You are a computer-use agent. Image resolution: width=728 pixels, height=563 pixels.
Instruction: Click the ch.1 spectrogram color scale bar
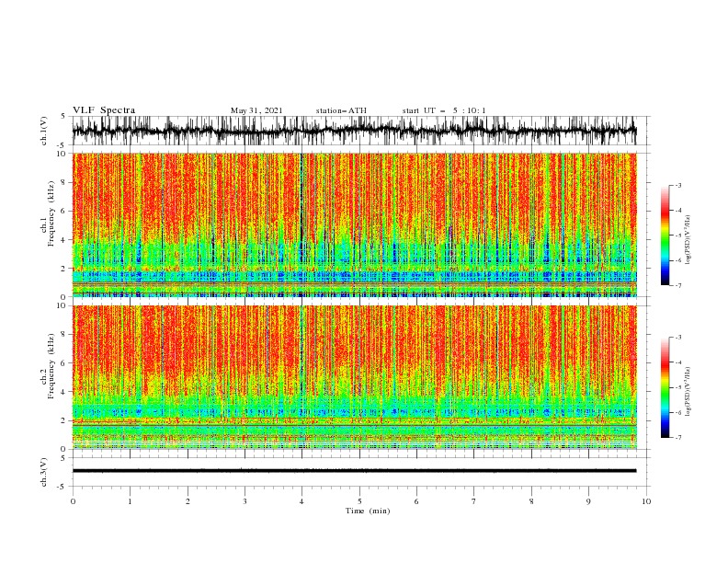(x=665, y=236)
